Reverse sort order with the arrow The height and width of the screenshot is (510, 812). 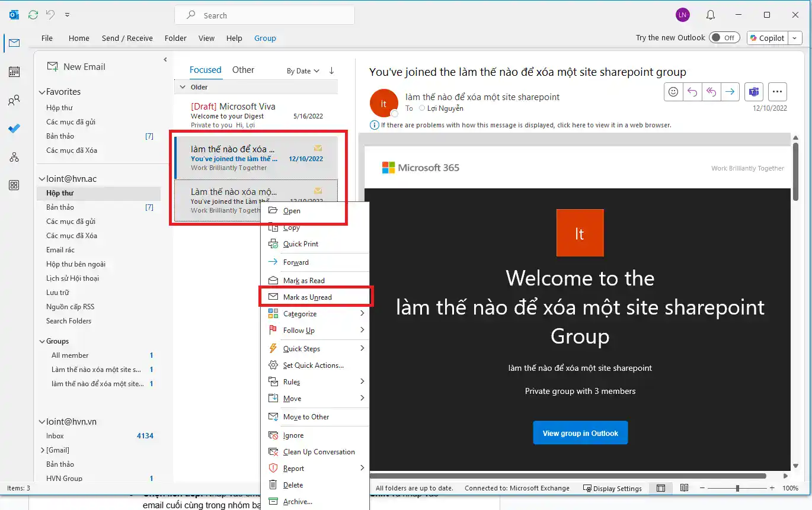coord(331,70)
